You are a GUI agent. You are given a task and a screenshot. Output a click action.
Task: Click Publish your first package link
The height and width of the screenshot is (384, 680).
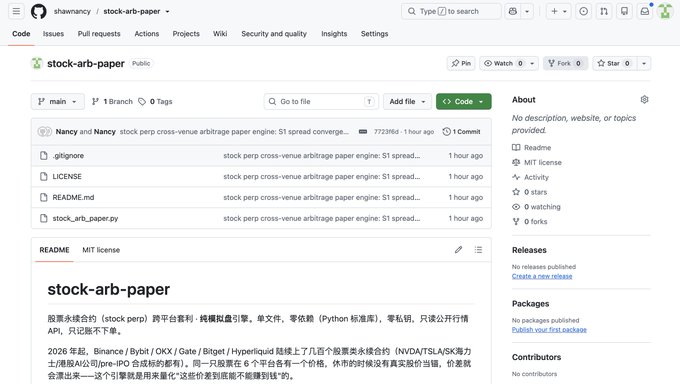tap(549, 330)
